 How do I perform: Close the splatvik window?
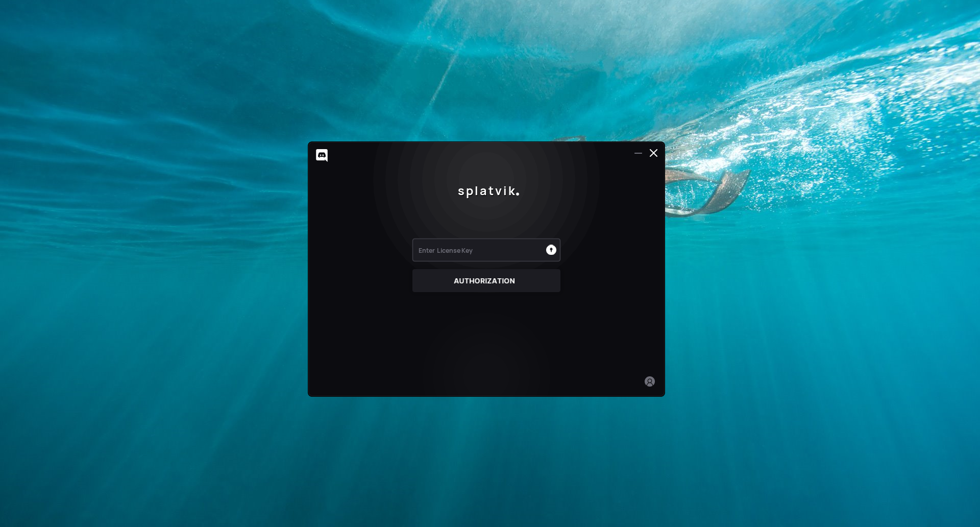tap(653, 153)
